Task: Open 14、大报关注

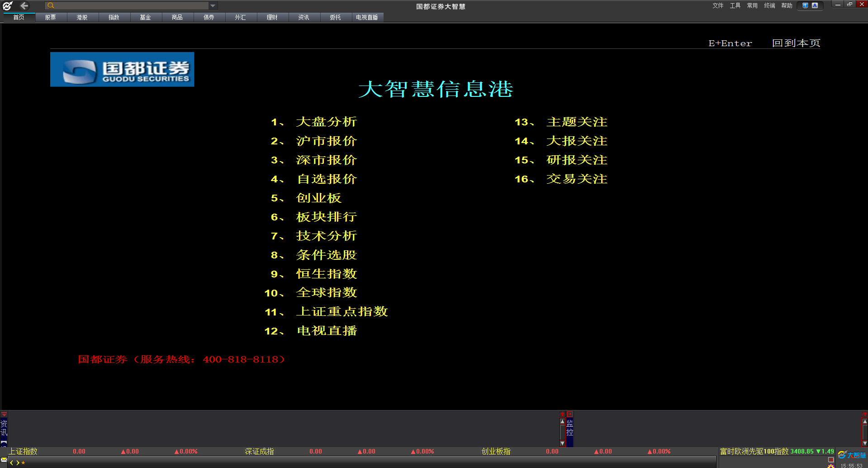Action: 561,141
